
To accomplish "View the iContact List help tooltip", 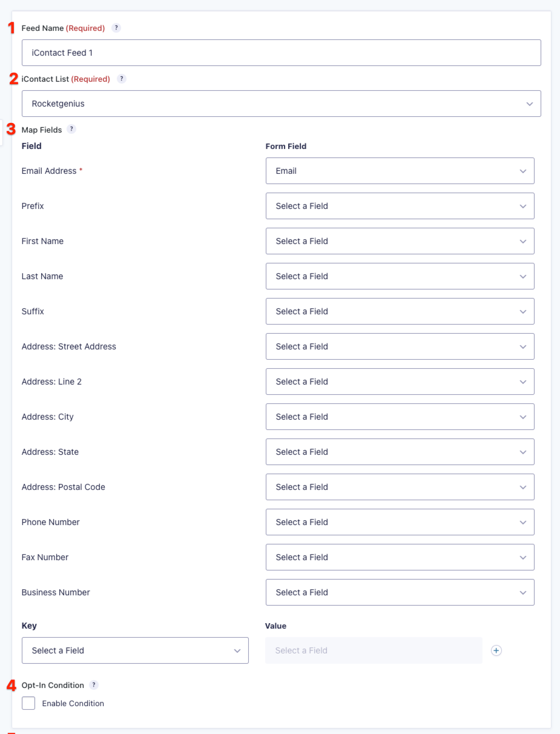I will coord(121,79).
